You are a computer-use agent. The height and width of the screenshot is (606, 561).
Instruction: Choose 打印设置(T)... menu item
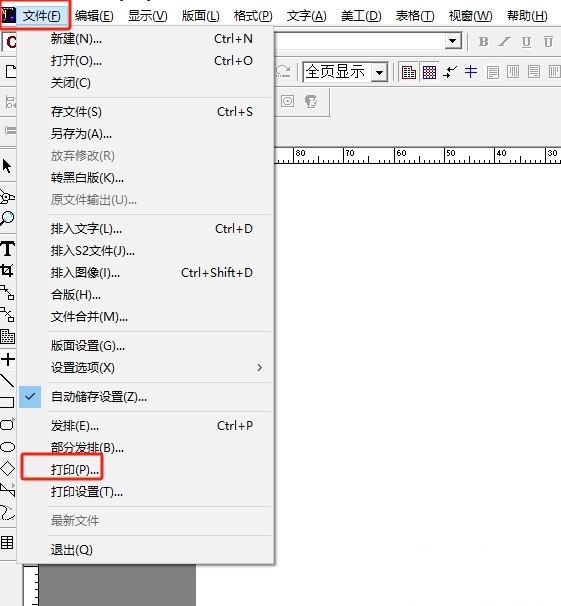click(x=147, y=492)
